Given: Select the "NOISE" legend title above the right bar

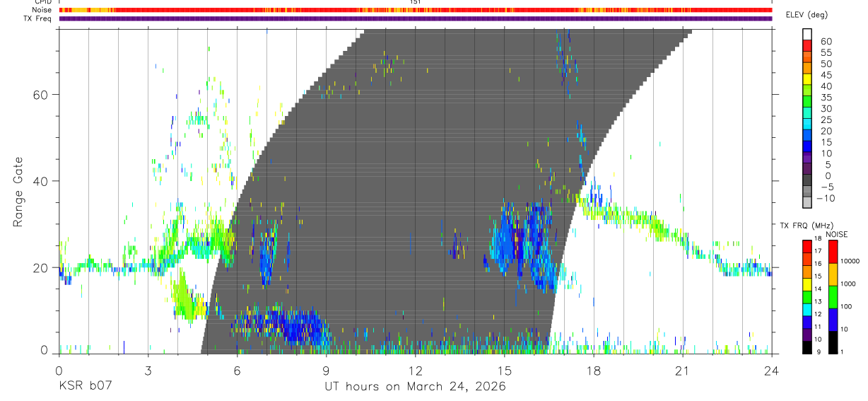Looking at the screenshot, I should pyautogui.click(x=837, y=234).
